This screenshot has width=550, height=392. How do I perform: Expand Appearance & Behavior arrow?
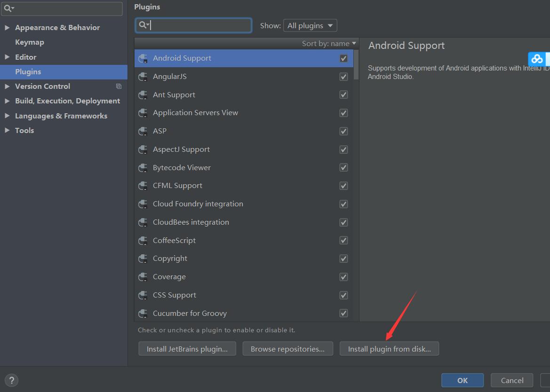pos(7,27)
